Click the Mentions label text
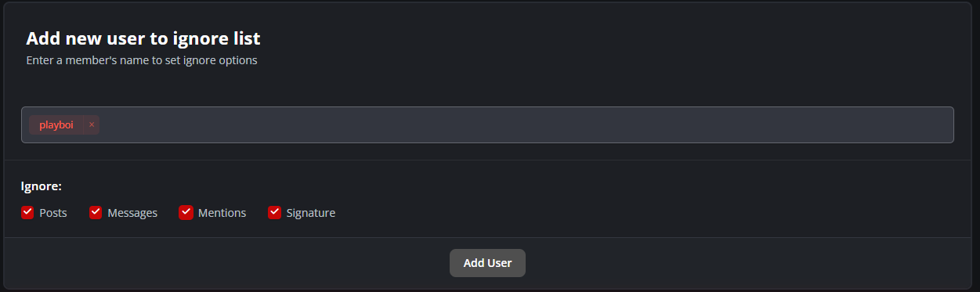This screenshot has height=292, width=980. pos(222,213)
